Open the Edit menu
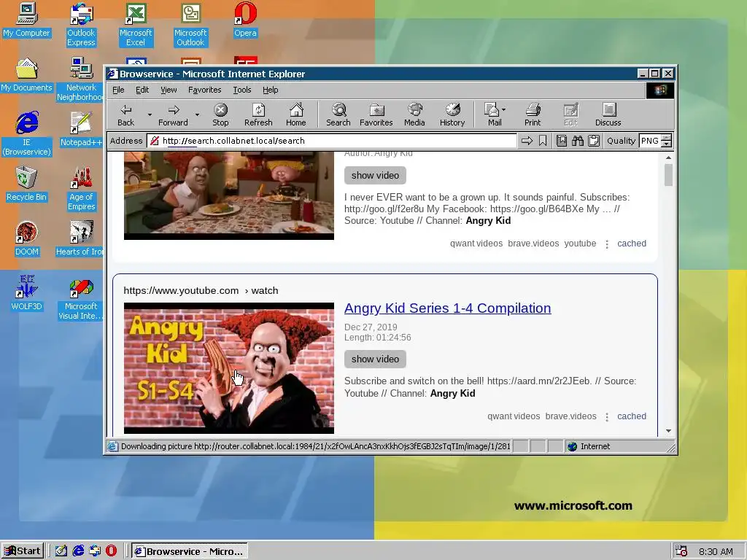Screen dimensions: 747x560 142,90
